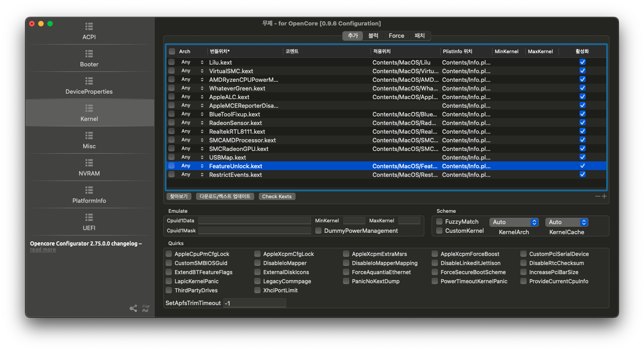This screenshot has height=351, width=644.
Task: Disable the WhateverGreen.kext enabled checkbox
Action: [x=583, y=88]
